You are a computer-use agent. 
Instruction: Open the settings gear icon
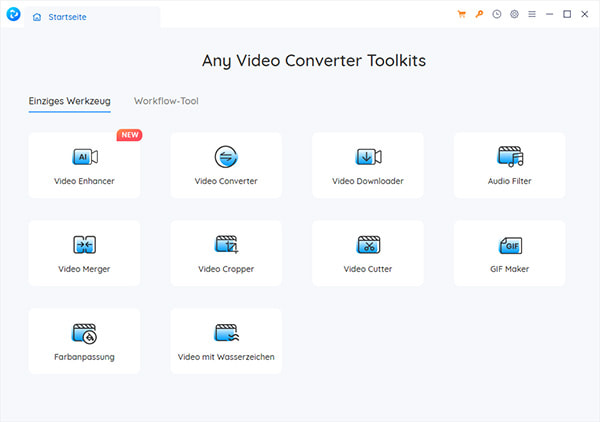tap(514, 14)
